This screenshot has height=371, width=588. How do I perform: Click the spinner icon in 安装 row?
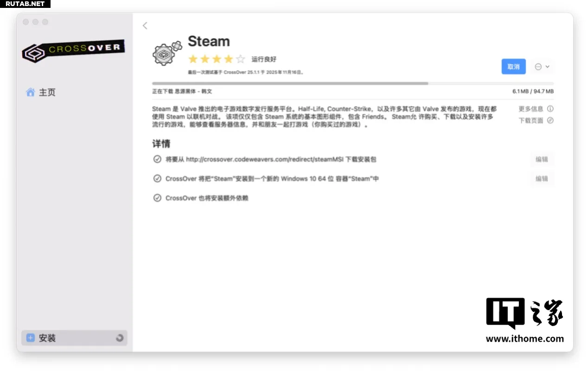120,338
